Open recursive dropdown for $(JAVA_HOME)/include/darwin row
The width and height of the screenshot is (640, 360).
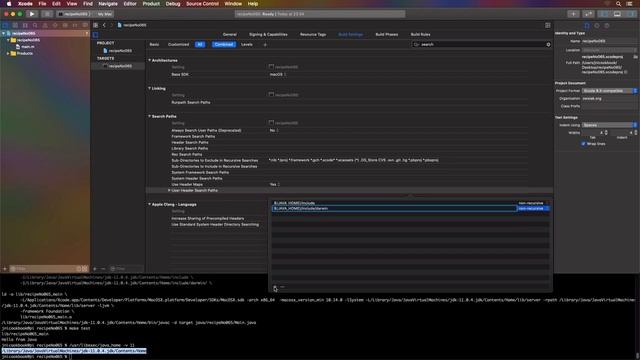[533, 209]
